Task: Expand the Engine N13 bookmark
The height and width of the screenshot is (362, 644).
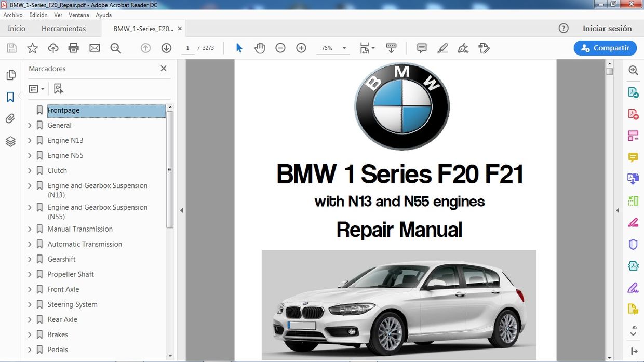Action: point(30,140)
